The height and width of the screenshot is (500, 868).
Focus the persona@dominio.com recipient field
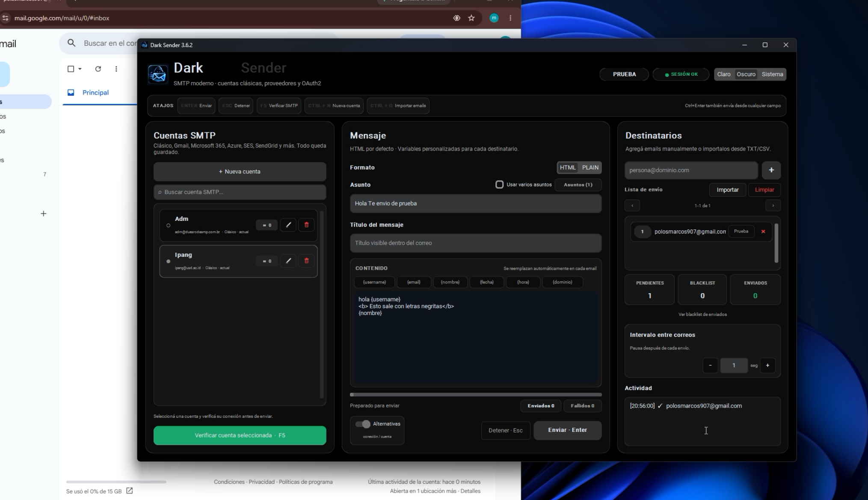[x=691, y=170]
